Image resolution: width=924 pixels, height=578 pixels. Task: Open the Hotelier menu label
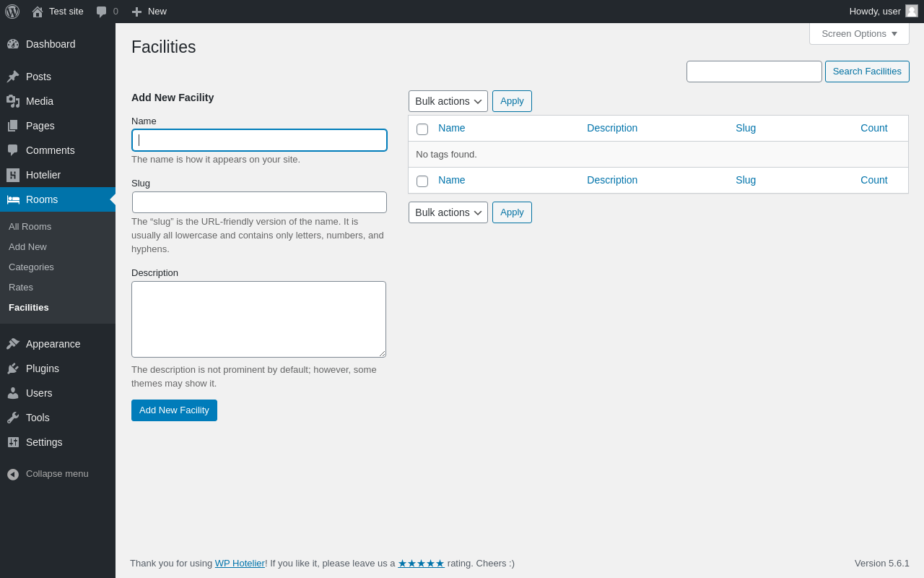[43, 175]
